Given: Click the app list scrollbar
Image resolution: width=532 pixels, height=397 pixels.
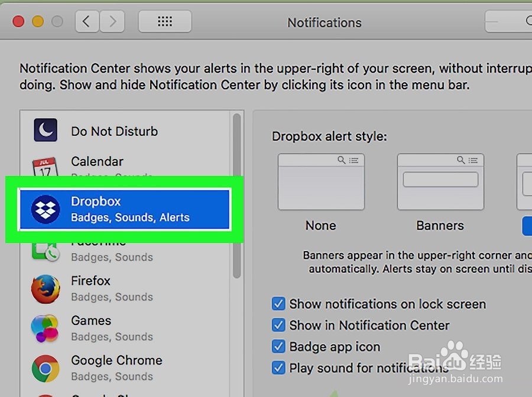Looking at the screenshot, I should (237, 196).
